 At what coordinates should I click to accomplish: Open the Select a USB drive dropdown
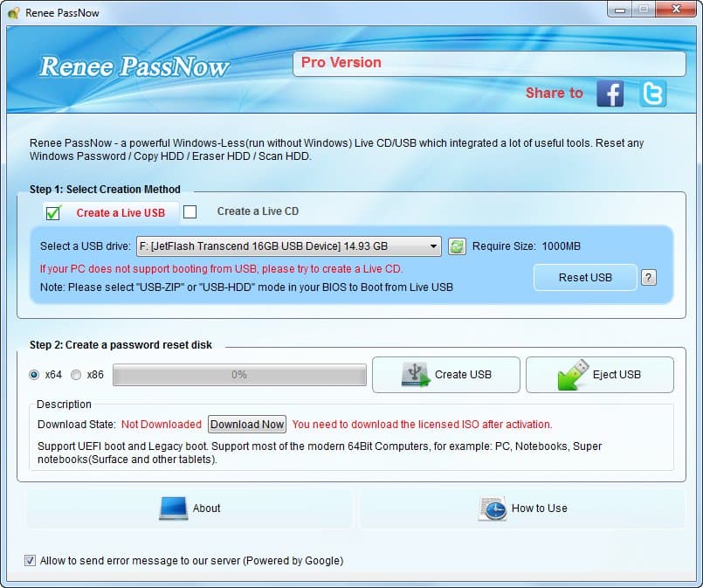click(x=289, y=246)
